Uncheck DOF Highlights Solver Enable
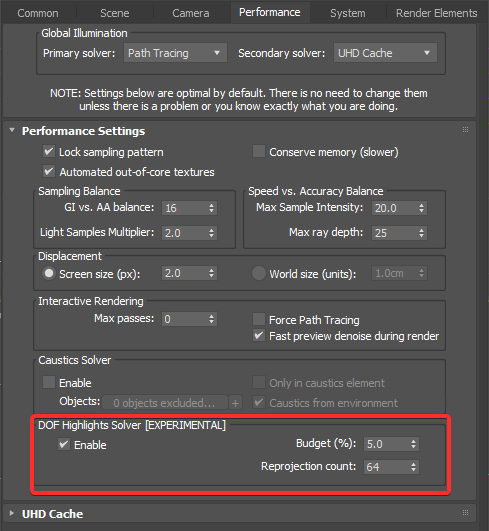489x531 pixels. click(x=64, y=444)
